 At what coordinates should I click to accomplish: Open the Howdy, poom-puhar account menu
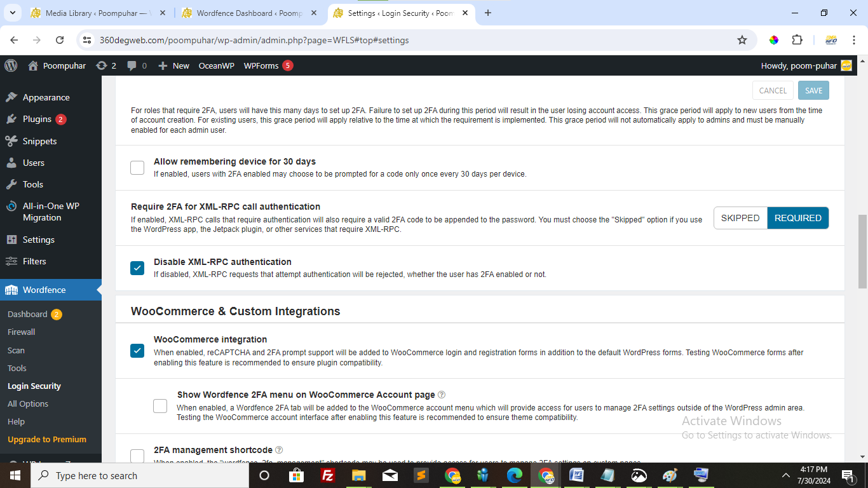coord(806,65)
